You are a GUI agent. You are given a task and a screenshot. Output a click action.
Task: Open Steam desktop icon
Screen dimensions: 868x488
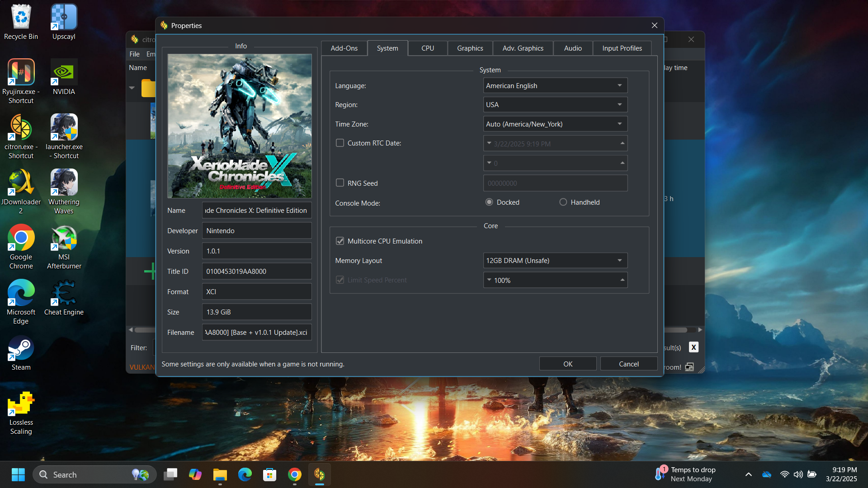pos(21,352)
